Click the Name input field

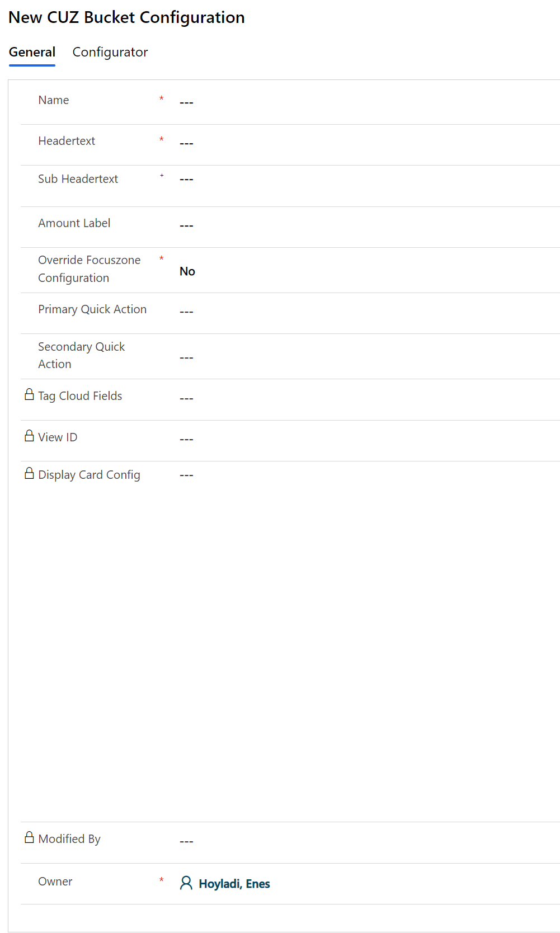click(x=364, y=102)
